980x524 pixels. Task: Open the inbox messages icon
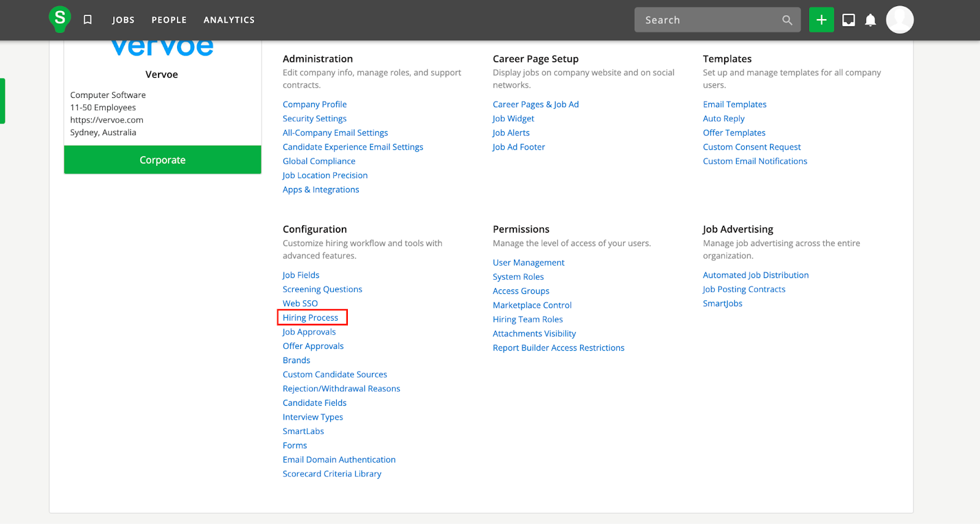pos(848,20)
